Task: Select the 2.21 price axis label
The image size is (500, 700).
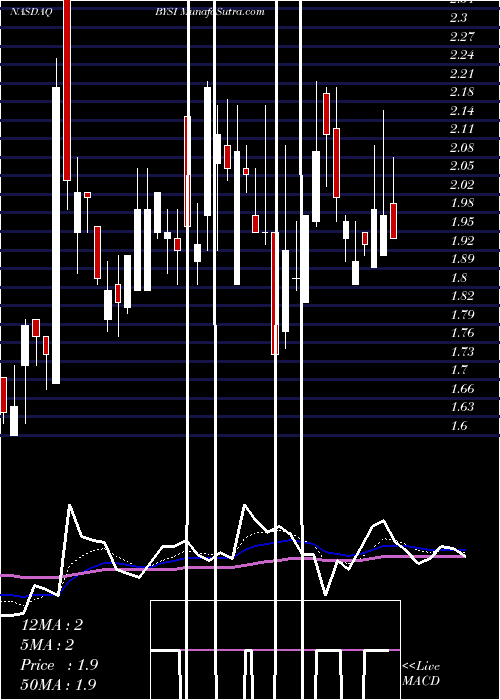Action: 462,73
